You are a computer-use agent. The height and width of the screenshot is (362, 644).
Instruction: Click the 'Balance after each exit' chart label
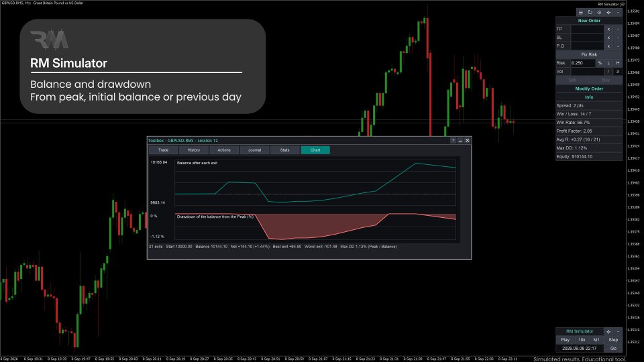(197, 163)
